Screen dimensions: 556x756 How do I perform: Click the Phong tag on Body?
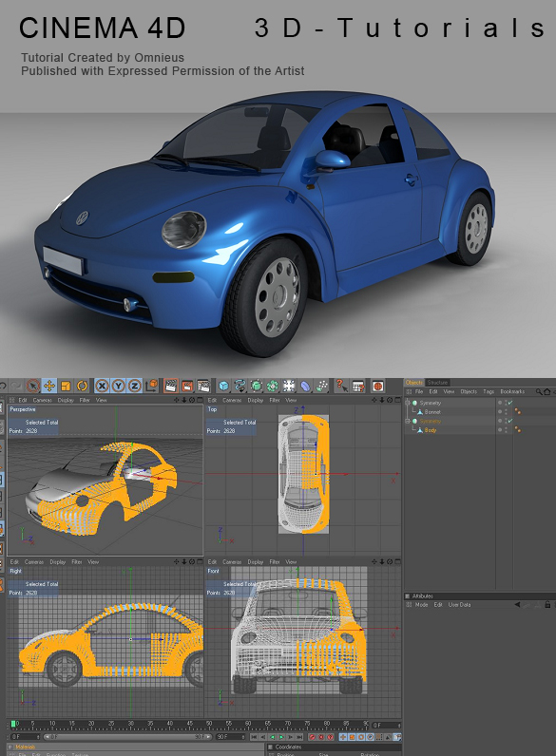[518, 429]
